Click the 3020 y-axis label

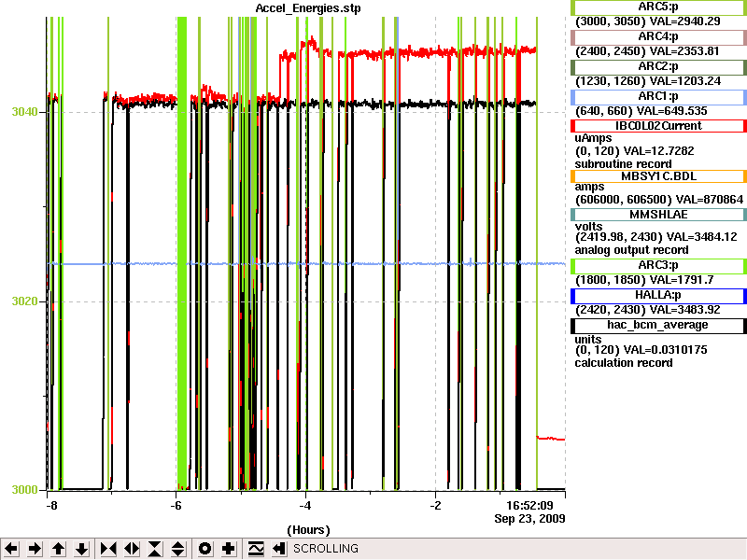pos(24,301)
